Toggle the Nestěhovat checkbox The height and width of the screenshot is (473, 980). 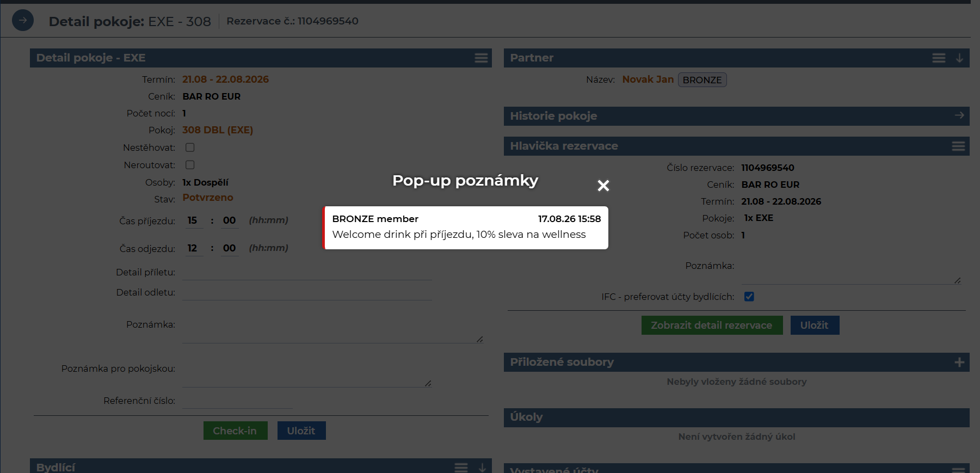coord(190,148)
